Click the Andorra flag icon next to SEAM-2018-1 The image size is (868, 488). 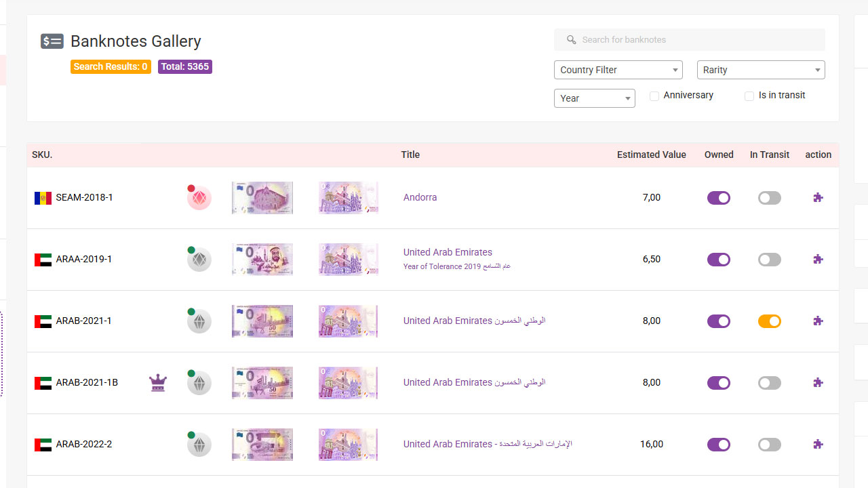pos(43,198)
